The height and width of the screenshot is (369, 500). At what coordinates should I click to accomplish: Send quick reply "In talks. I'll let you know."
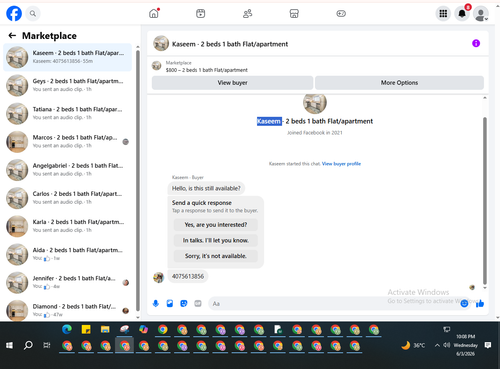(216, 240)
